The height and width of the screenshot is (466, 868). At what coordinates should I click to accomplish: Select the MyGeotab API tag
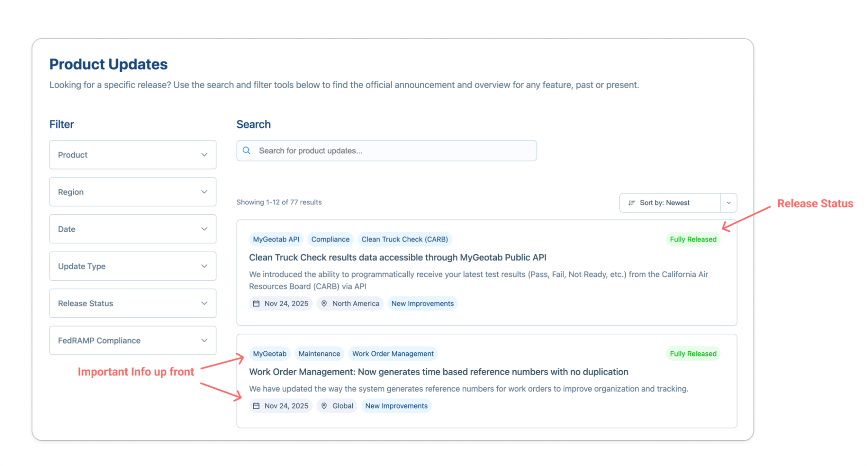[x=275, y=239]
